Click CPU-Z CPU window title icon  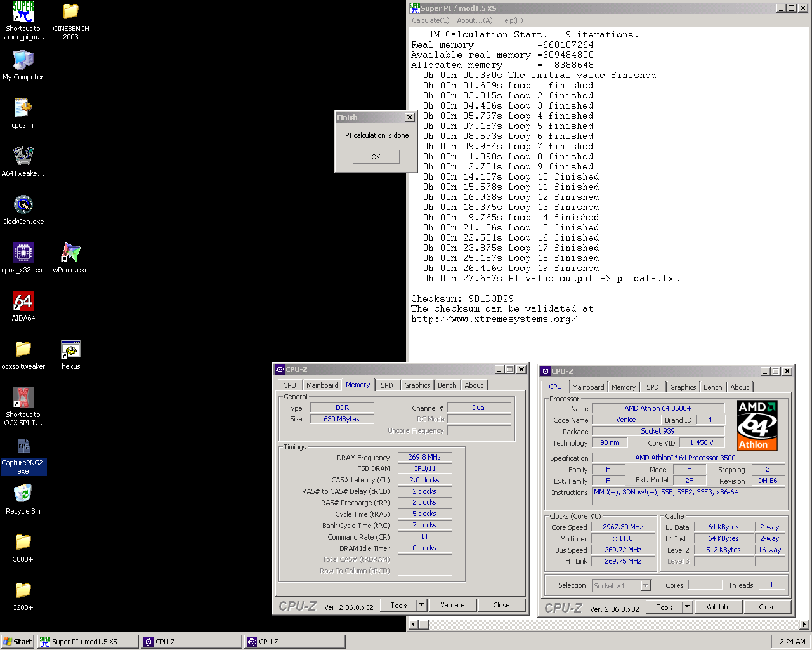pos(546,371)
